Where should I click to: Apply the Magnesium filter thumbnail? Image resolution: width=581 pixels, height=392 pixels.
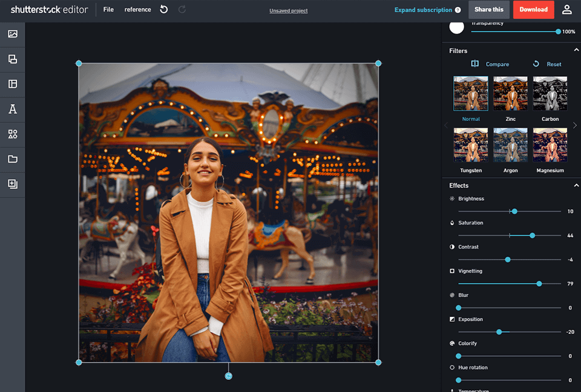pos(550,145)
